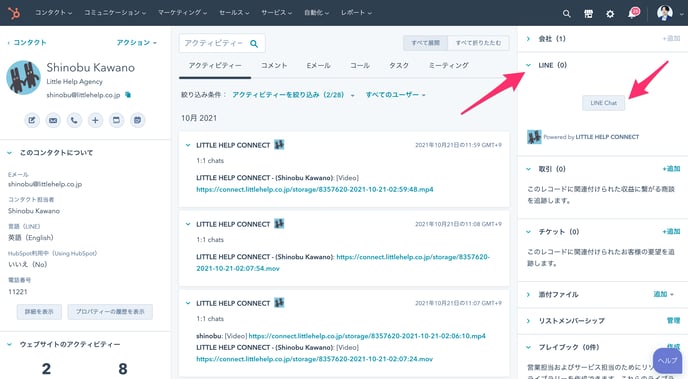
Task: Open the アクション dropdown
Action: point(136,43)
